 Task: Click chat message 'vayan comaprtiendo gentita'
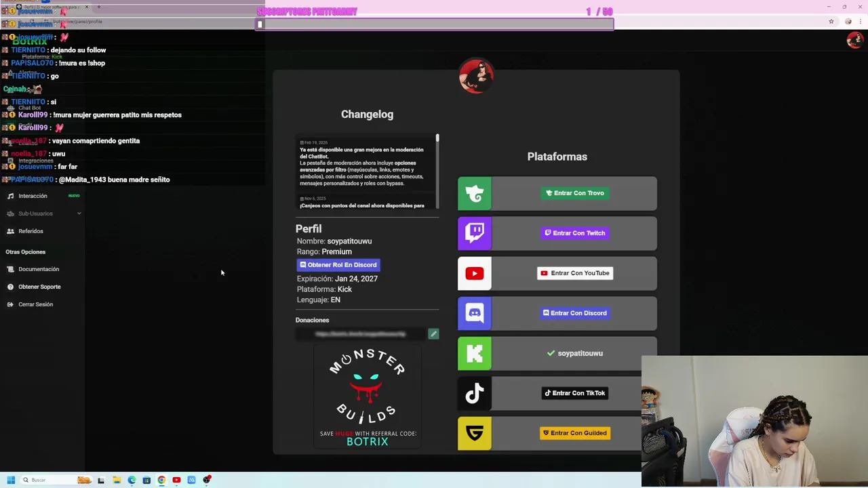click(x=96, y=141)
